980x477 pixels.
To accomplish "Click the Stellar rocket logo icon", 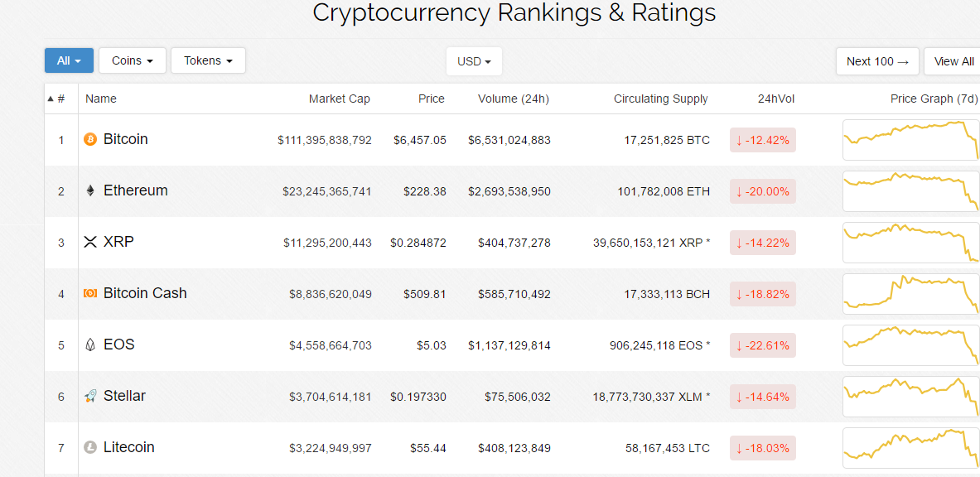I will (x=90, y=397).
